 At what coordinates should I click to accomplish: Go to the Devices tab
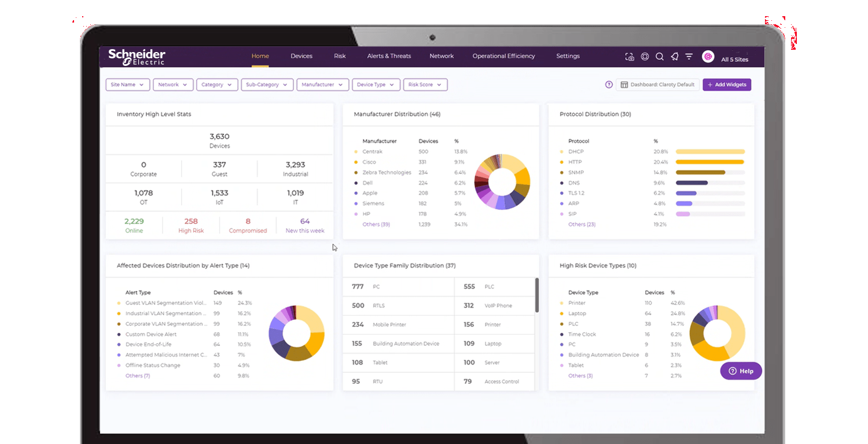point(301,56)
